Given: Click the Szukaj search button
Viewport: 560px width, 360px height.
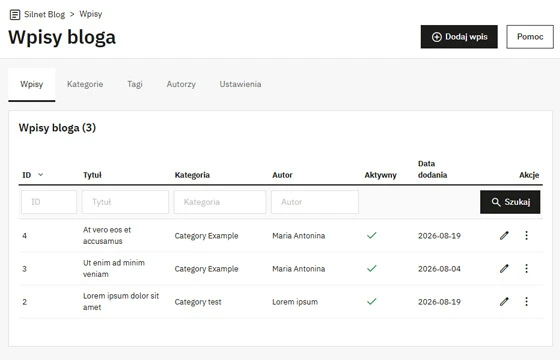Looking at the screenshot, I should coord(510,202).
